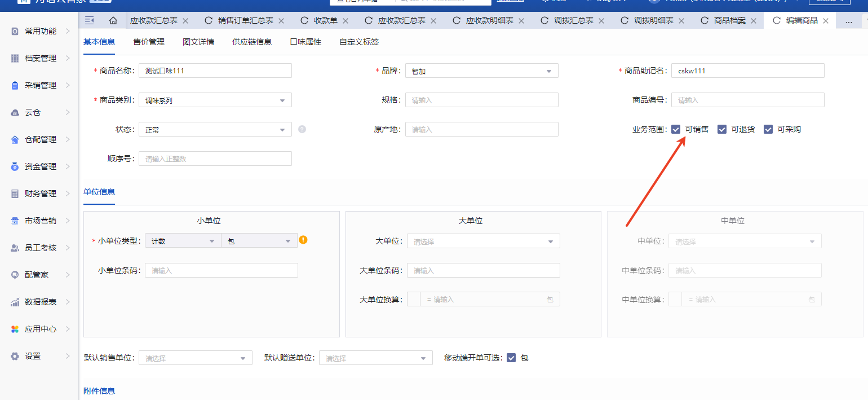Click the home icon in tab bar

pyautogui.click(x=113, y=21)
